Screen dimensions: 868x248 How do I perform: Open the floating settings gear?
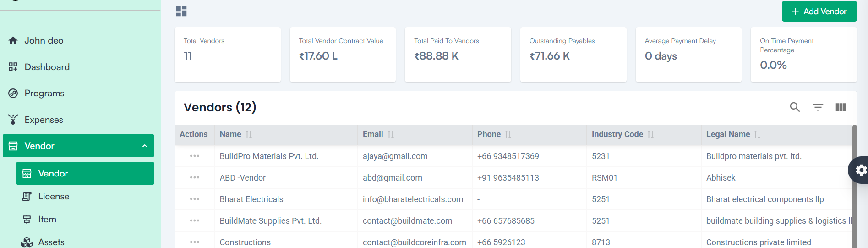click(x=861, y=171)
